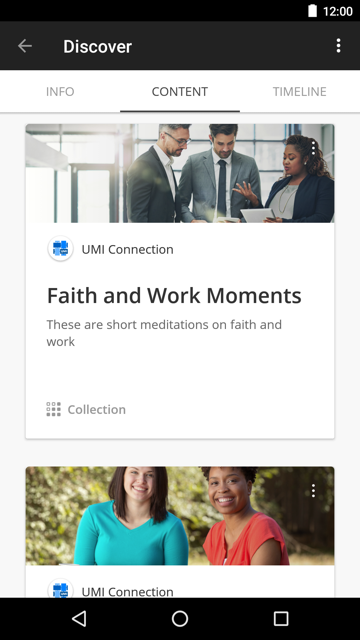This screenshot has height=640, width=360.
Task: Tap the UMI Connection name on the first card
Action: click(x=127, y=249)
